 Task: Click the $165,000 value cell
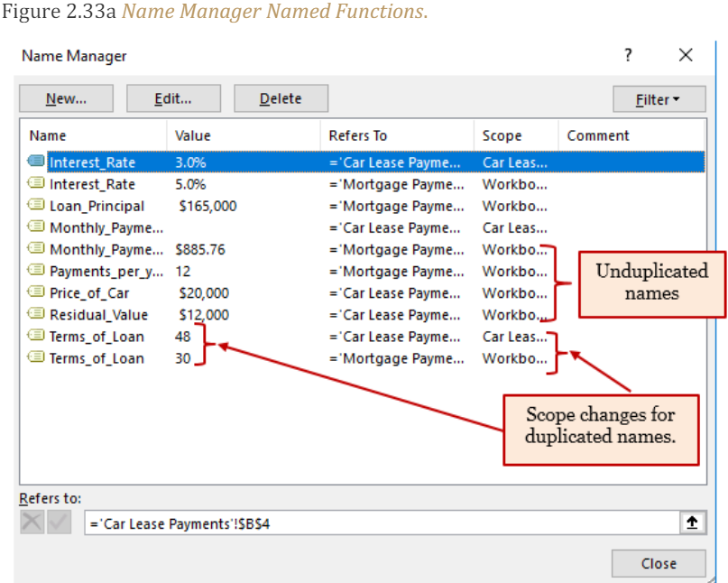[x=208, y=206]
